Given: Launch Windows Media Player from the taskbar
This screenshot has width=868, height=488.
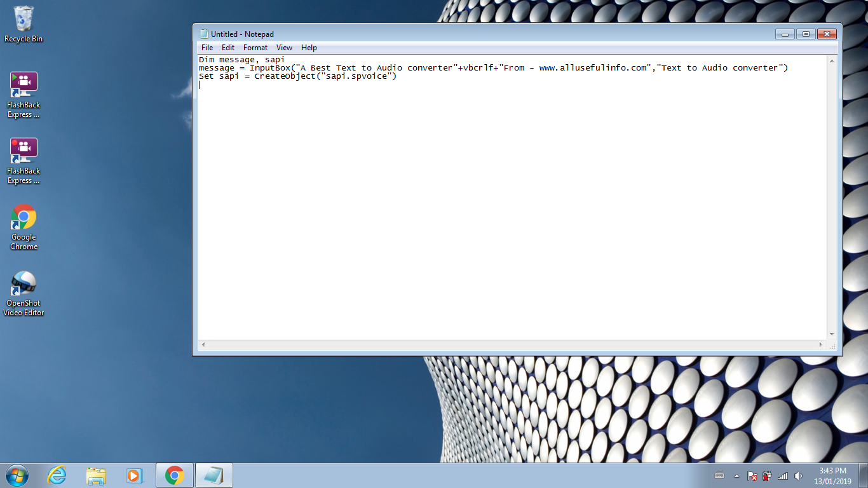Looking at the screenshot, I should point(135,475).
